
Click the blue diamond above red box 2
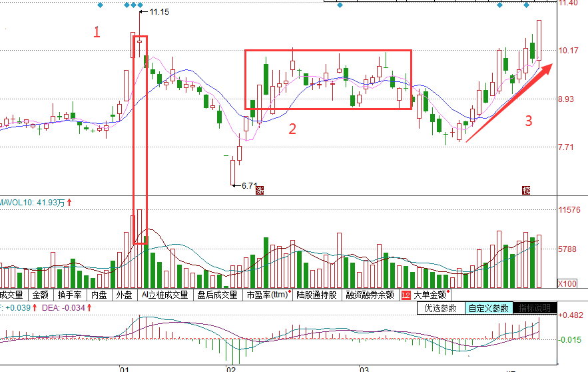340,5
